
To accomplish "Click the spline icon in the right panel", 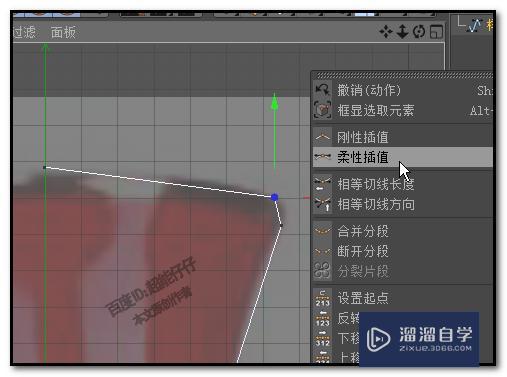I will 474,25.
